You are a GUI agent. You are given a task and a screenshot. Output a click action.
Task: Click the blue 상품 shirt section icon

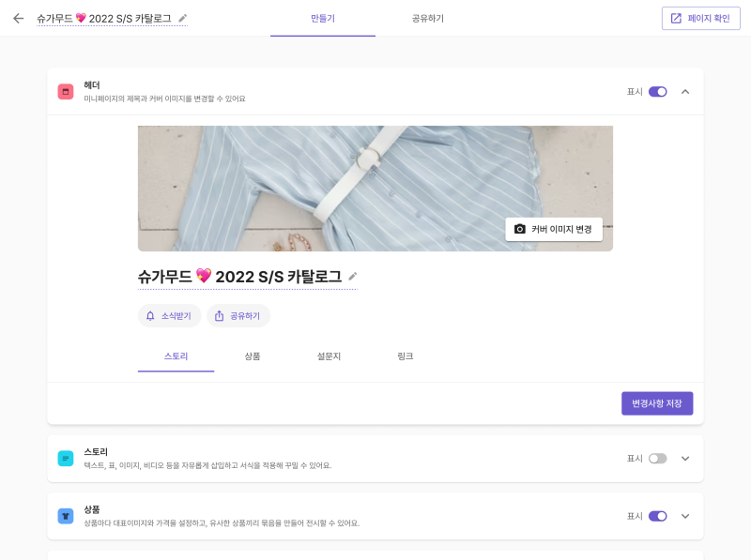click(66, 516)
